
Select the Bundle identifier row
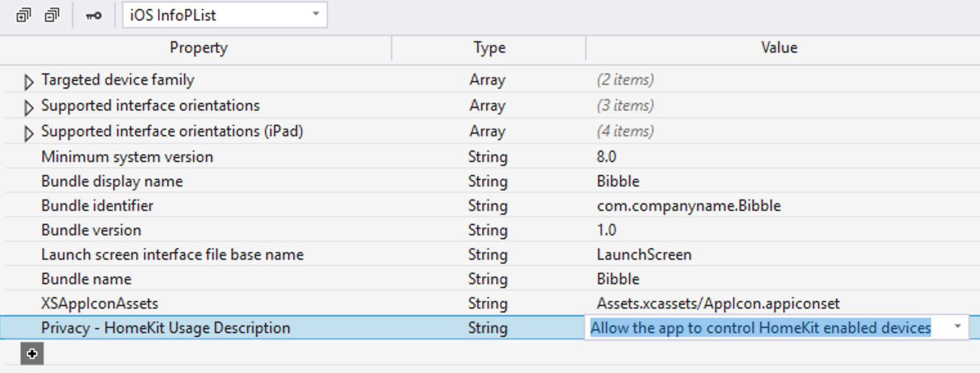[x=97, y=206]
